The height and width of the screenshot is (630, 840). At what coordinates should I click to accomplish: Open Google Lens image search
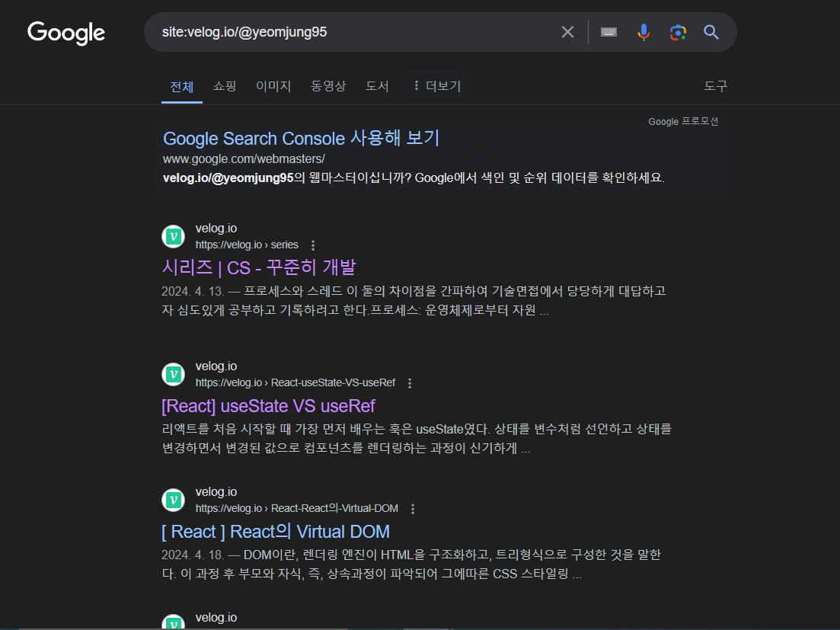point(678,32)
